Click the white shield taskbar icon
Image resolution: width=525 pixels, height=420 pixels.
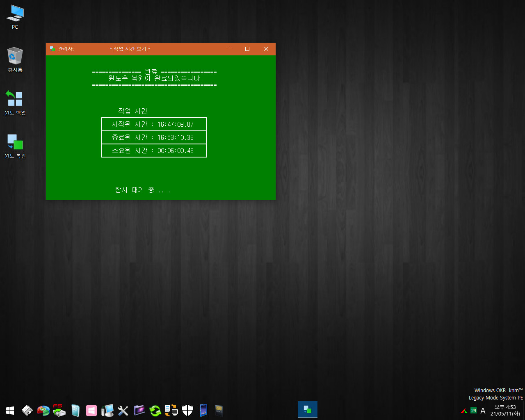pyautogui.click(x=187, y=410)
